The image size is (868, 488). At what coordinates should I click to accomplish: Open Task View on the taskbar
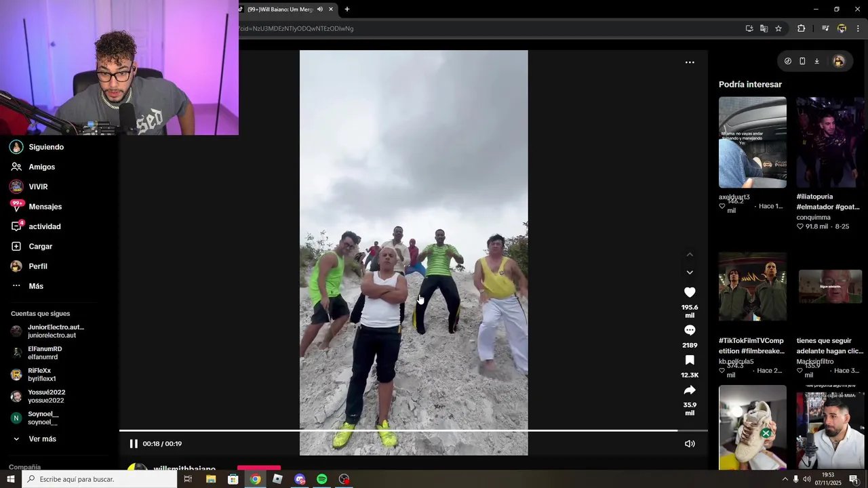189,479
